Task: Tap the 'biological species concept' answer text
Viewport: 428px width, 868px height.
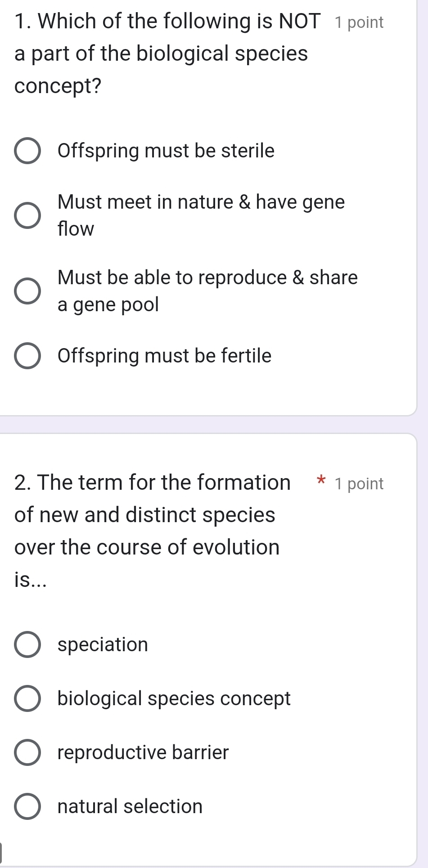Action: coord(174,698)
